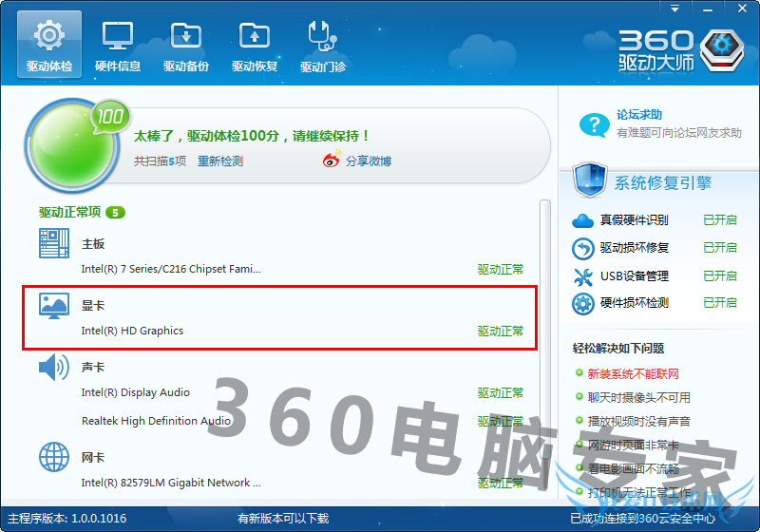Minimize the 360驱动大师 window

tap(708, 9)
